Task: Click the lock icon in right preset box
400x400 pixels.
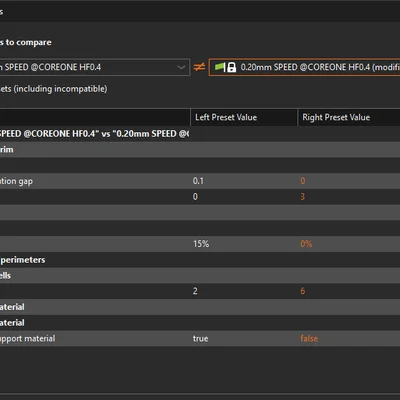Action: tap(232, 67)
